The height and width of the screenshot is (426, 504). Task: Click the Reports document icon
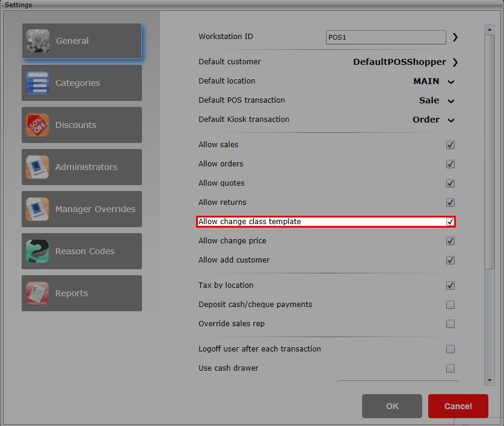coord(37,293)
